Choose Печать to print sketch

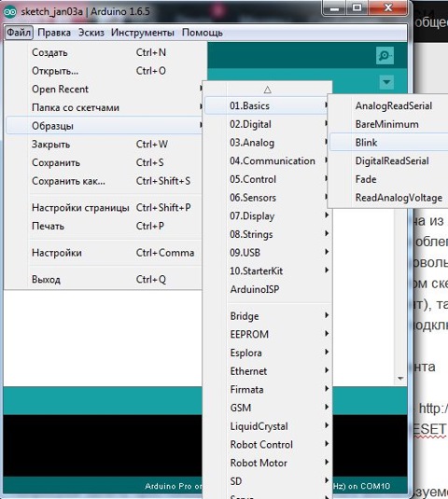(x=105, y=226)
